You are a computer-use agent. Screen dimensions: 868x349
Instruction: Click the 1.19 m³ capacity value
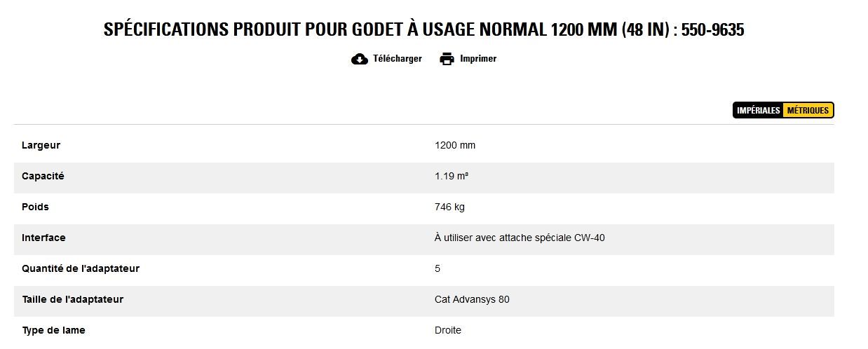(x=452, y=176)
